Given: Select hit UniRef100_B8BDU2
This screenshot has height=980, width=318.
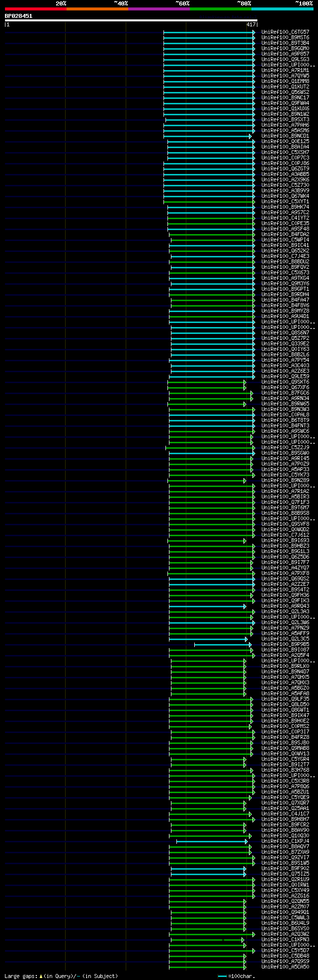Looking at the screenshot, I should (285, 261).
